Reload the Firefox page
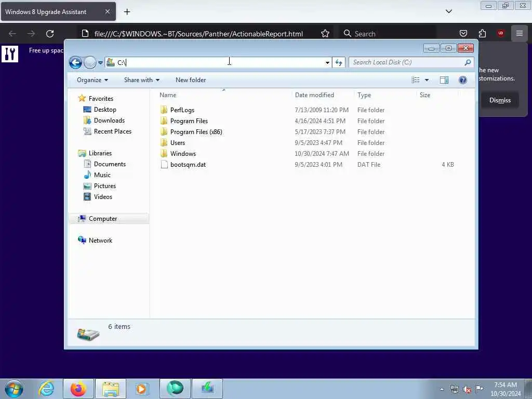 tap(50, 34)
